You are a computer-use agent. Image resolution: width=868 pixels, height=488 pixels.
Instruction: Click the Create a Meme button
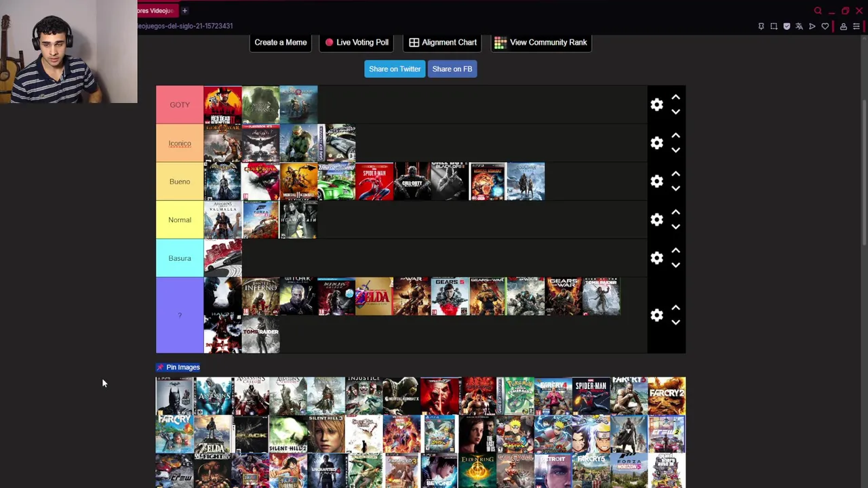281,42
